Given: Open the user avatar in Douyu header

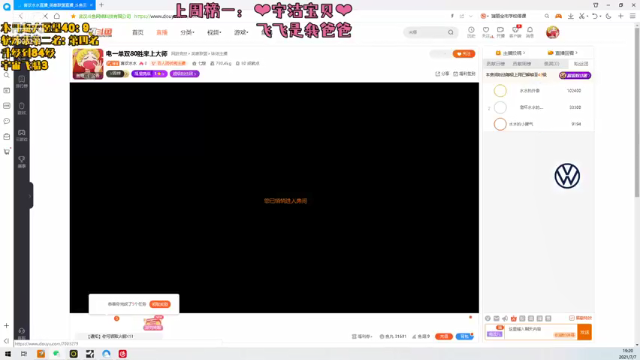Looking at the screenshot, I should click(552, 32).
